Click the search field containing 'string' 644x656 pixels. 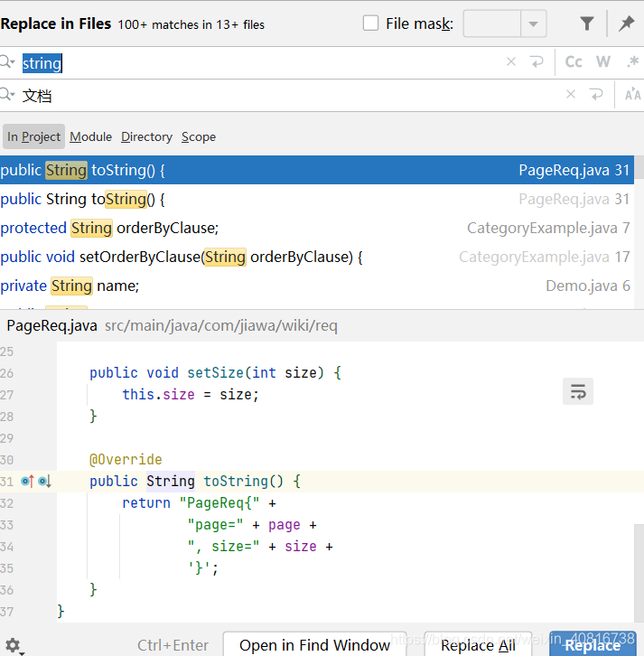(259, 62)
